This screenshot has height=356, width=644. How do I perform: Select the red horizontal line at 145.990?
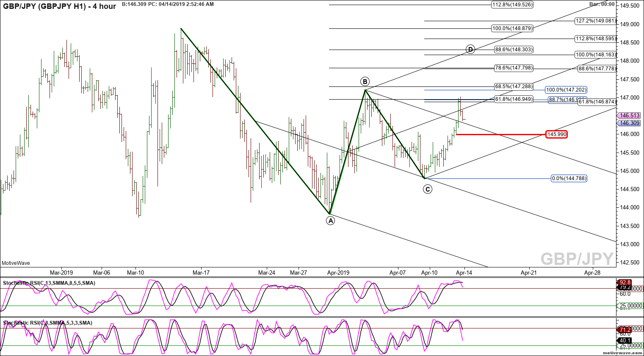click(500, 134)
